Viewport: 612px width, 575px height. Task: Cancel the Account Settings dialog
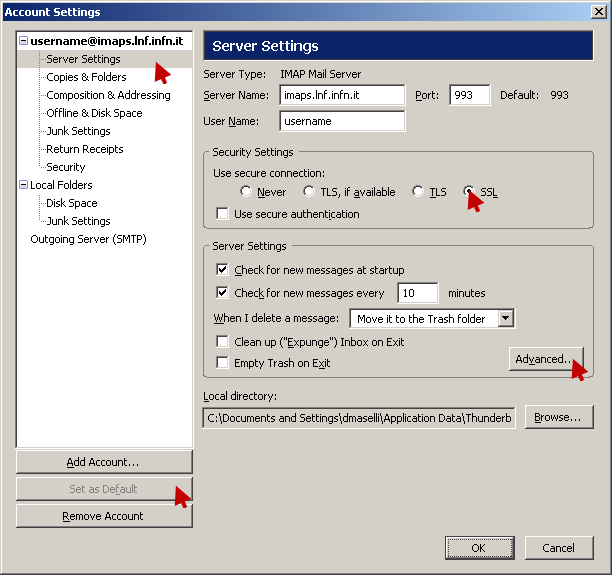pyautogui.click(x=559, y=548)
